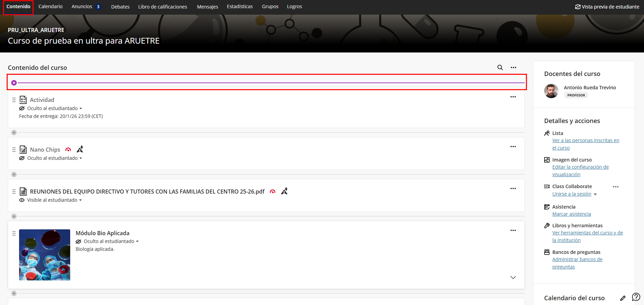Expand the Módulo Bio Aplicada module
The image size is (644, 305).
(x=513, y=277)
